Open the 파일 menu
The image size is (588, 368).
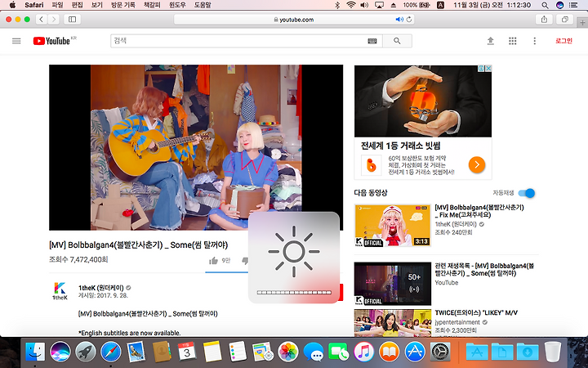[57, 5]
